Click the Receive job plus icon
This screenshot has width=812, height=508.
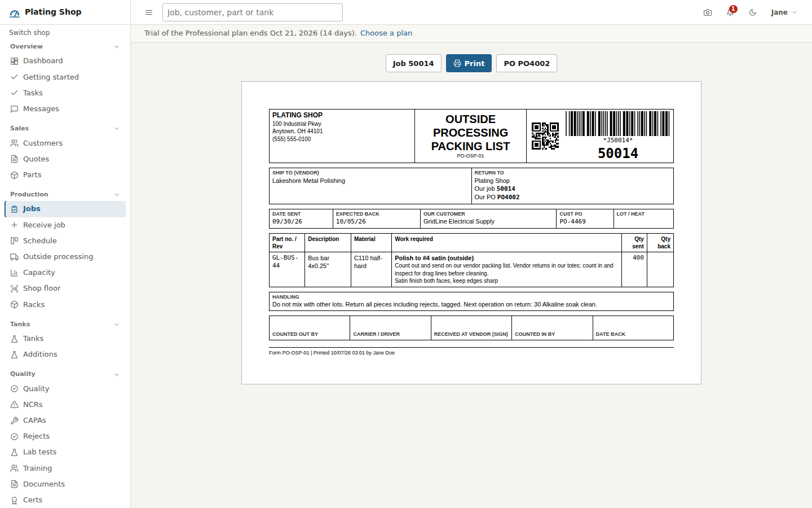pyautogui.click(x=15, y=225)
